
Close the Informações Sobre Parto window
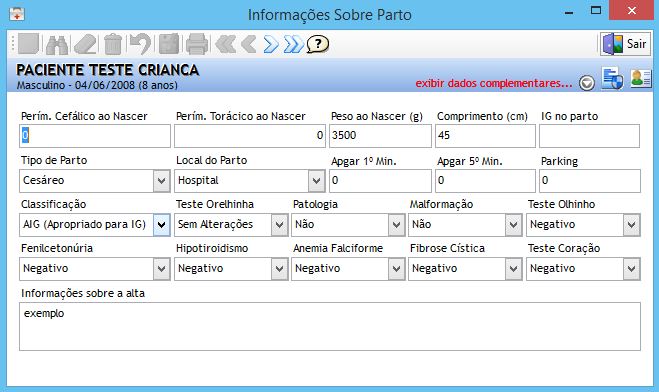point(632,11)
